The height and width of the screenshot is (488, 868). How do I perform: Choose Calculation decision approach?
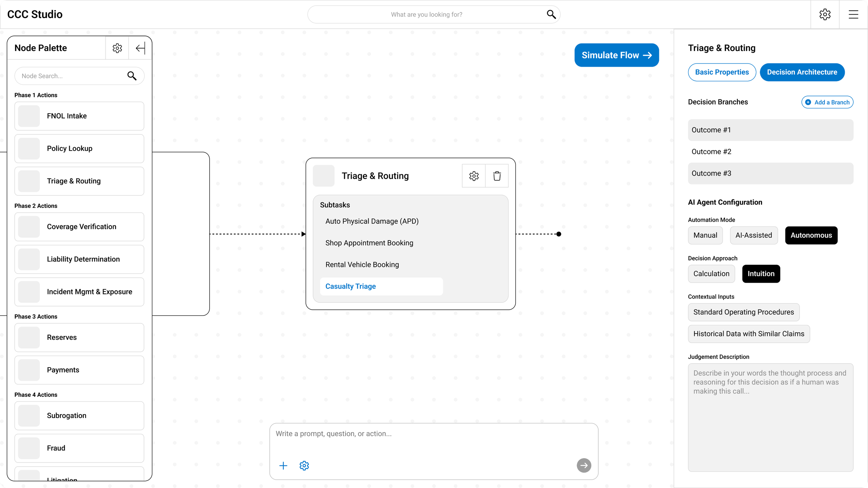coord(711,274)
